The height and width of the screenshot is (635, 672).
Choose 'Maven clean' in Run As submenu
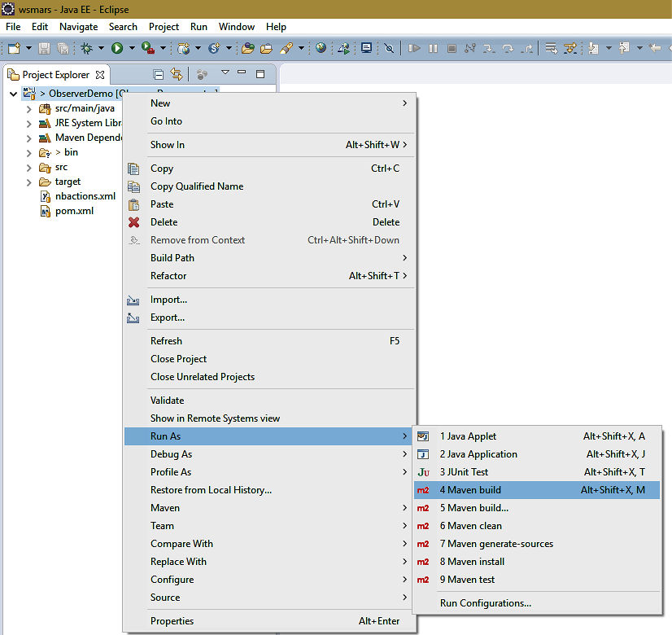pyautogui.click(x=470, y=526)
